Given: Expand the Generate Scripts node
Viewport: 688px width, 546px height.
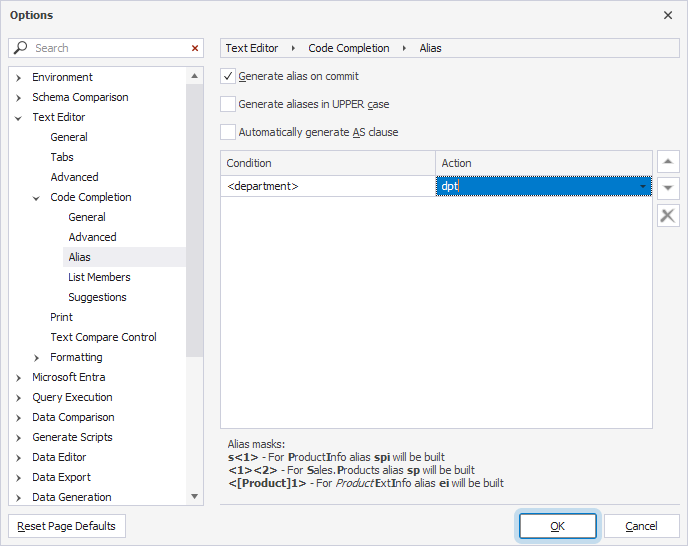Looking at the screenshot, I should [18, 438].
